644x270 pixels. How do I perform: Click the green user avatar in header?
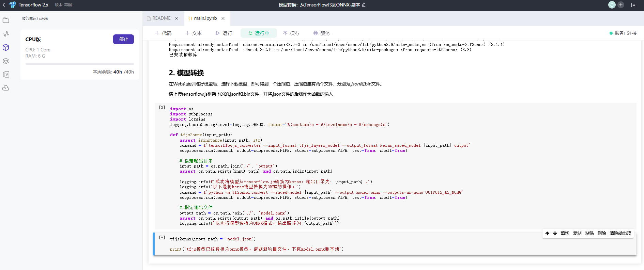[x=612, y=5]
